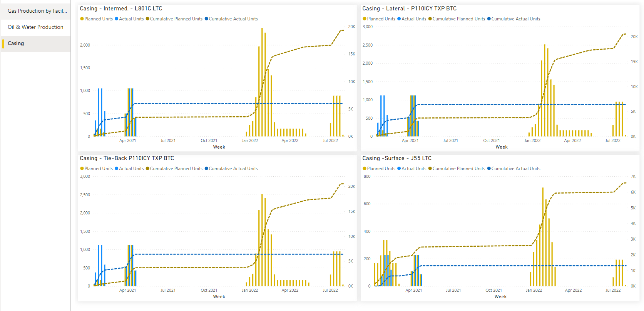Switch to Oil & Water Production page

(35, 27)
